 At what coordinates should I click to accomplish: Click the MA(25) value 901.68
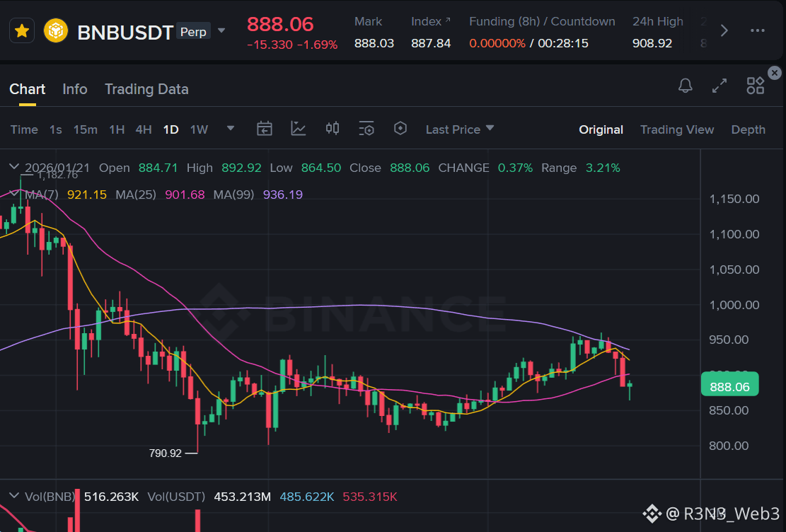pos(185,195)
